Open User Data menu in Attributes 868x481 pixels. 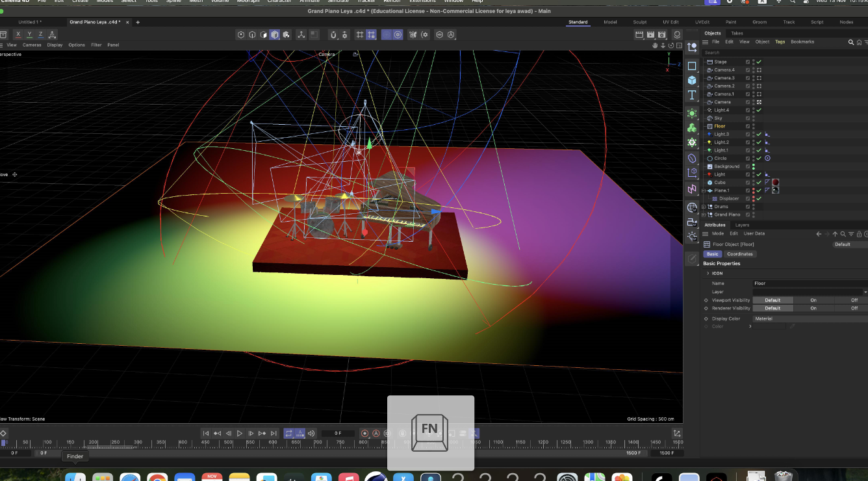(754, 233)
